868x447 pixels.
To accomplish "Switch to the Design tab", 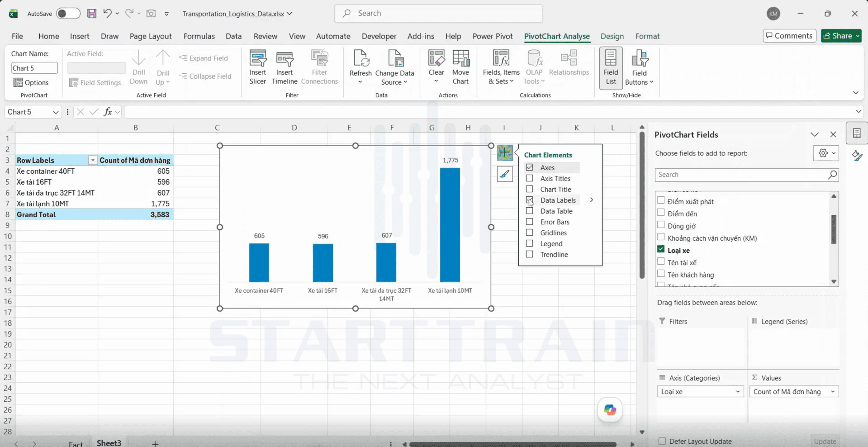I will (612, 36).
